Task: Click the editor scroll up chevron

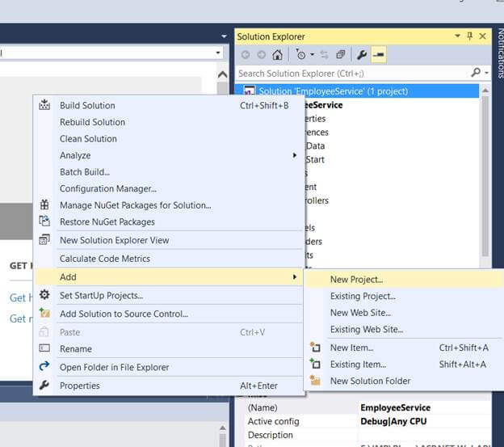Action: click(x=222, y=75)
